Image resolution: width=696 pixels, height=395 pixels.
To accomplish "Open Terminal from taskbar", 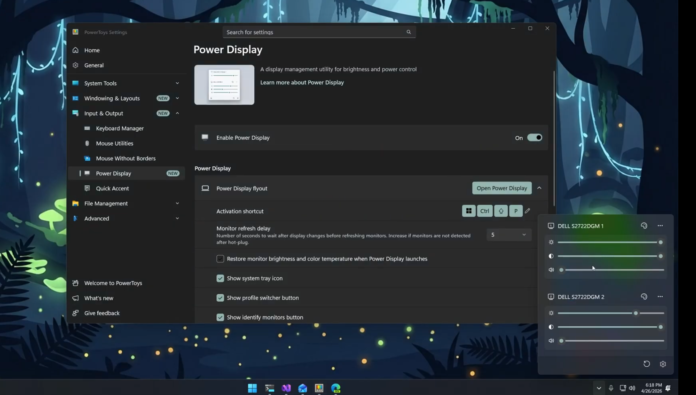I will coord(269,388).
